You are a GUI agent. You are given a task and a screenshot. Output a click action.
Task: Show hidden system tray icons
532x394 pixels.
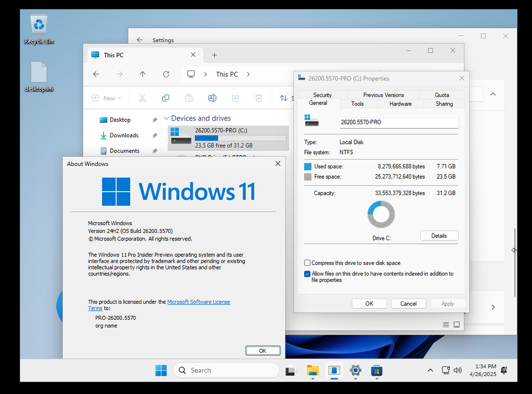pyautogui.click(x=430, y=370)
